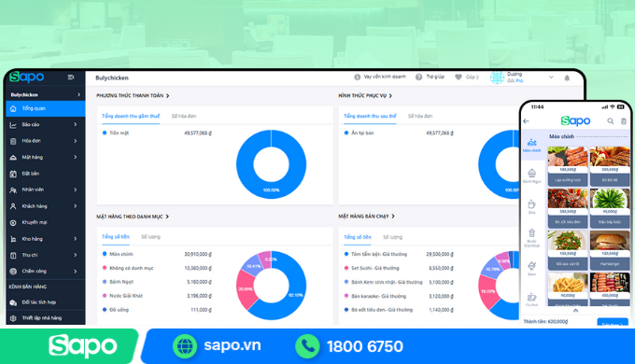Image resolution: width=635 pixels, height=364 pixels.
Task: Open Đặt bàn calendar icon
Action: pos(13,174)
